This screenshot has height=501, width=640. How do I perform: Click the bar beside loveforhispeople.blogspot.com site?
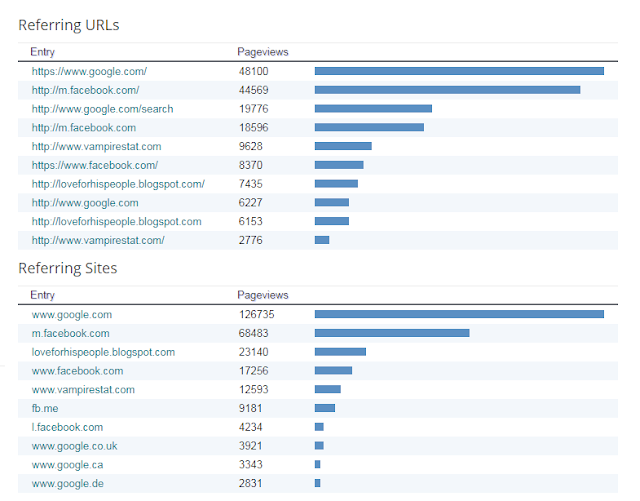(340, 352)
